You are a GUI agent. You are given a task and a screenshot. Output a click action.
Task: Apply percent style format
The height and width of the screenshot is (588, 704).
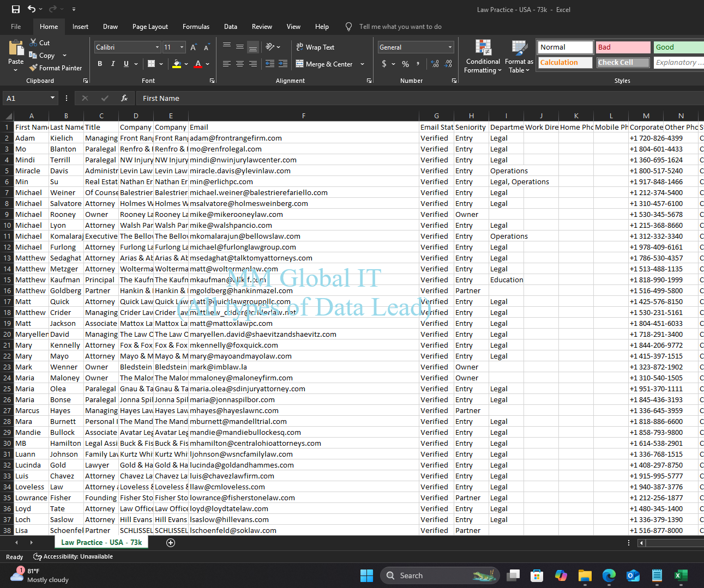click(405, 64)
